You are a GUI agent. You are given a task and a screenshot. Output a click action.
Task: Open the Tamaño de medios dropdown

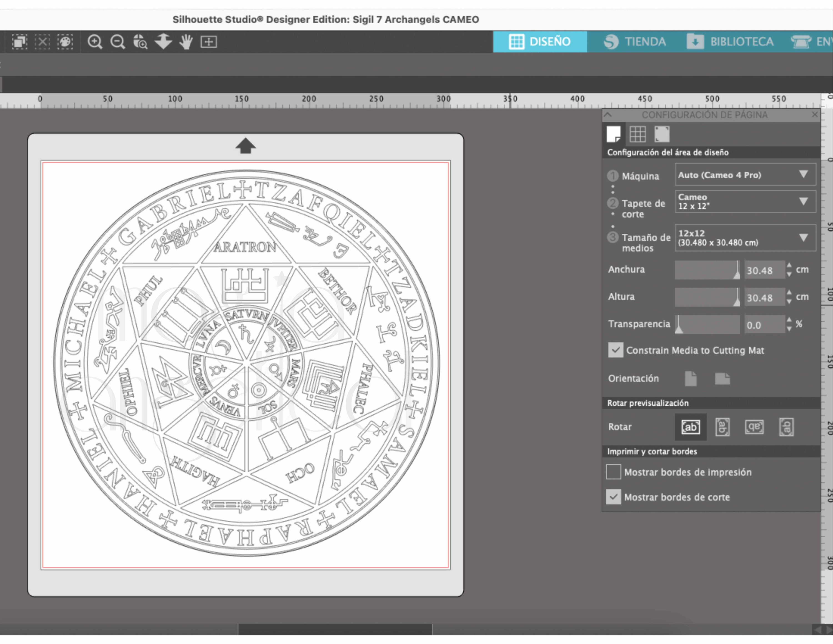click(x=744, y=237)
